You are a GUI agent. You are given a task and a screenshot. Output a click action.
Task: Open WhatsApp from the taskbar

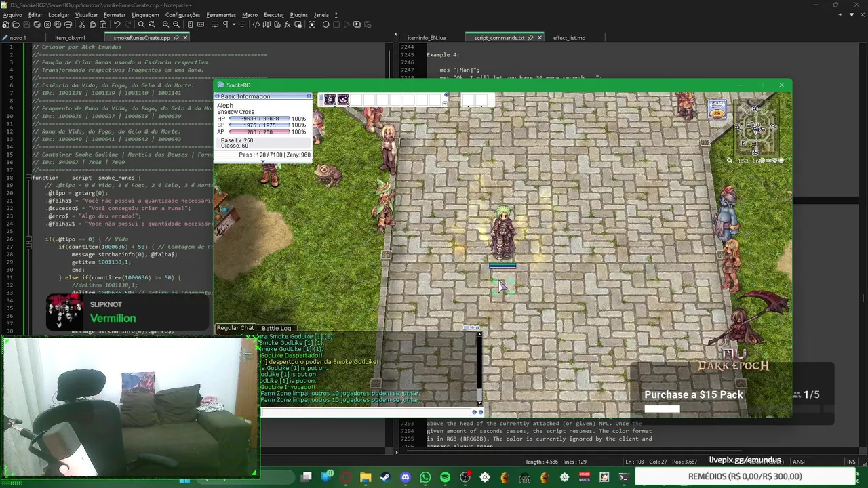coord(425,477)
